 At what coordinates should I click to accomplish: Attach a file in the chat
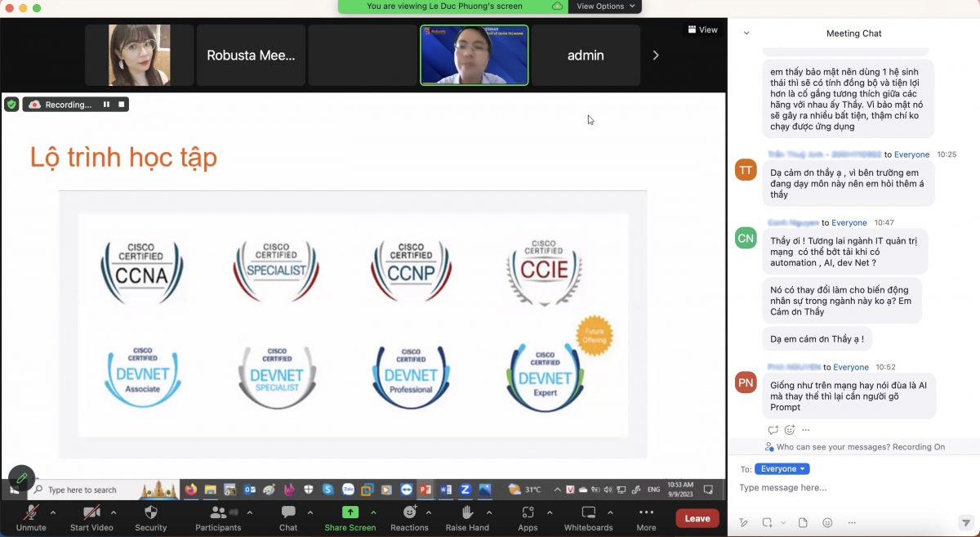tap(803, 523)
